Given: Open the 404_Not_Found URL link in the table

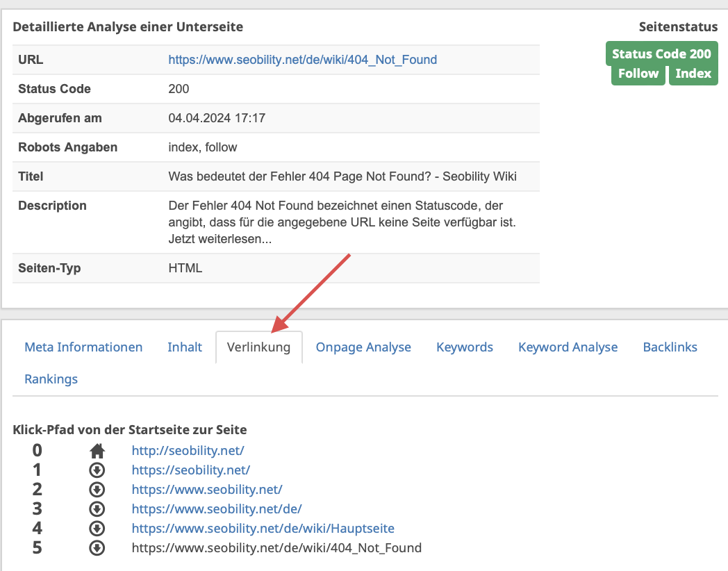Looking at the screenshot, I should [x=303, y=60].
